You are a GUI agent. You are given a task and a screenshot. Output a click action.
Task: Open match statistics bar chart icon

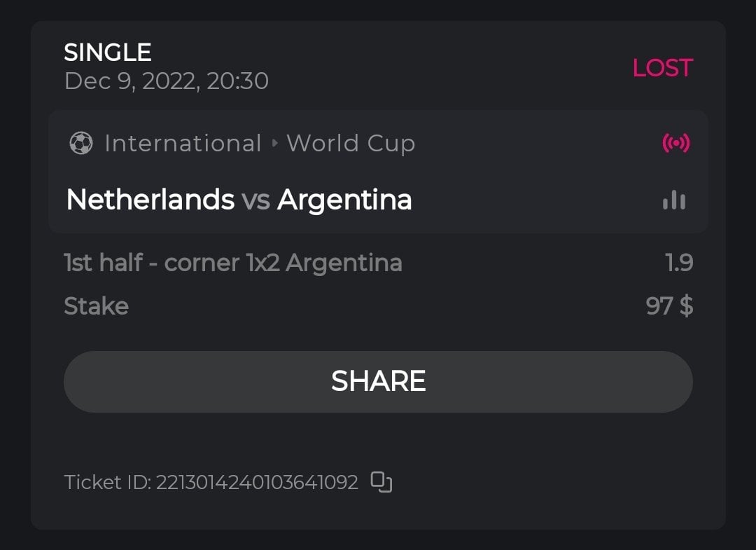(674, 200)
